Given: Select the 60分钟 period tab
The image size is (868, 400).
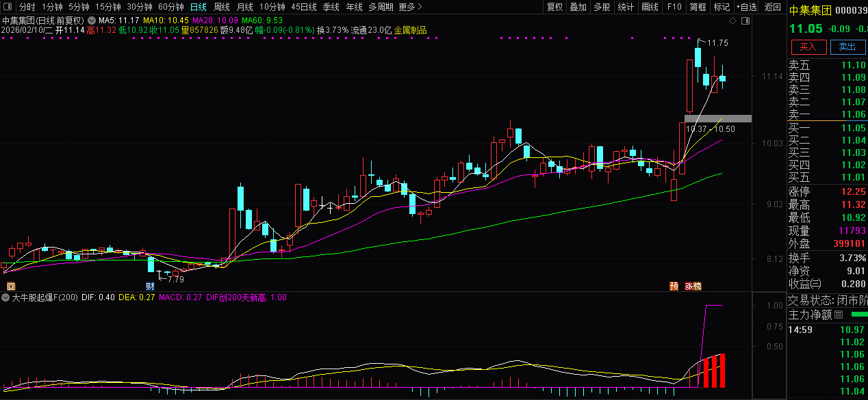Looking at the screenshot, I should pos(170,7).
